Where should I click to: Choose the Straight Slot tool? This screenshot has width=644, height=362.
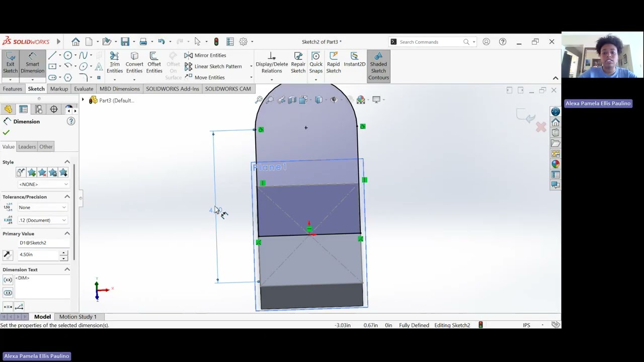52,77
